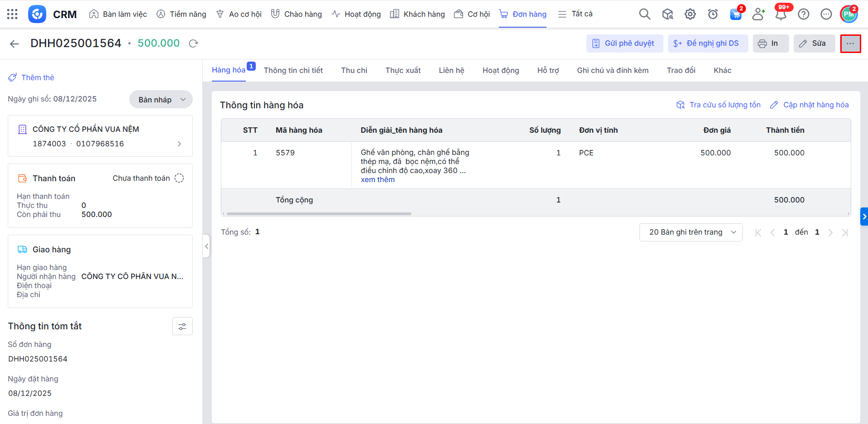
Task: Click the refresh icon beside 500.000
Action: point(194,43)
